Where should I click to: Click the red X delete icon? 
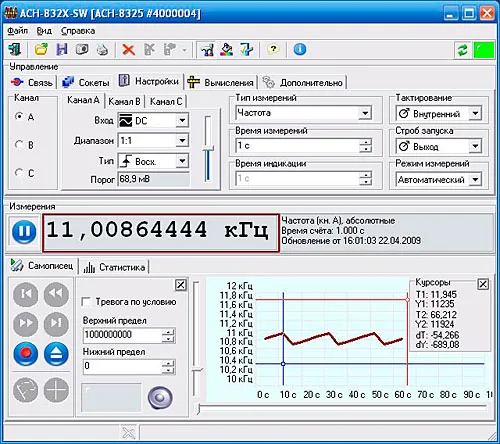(x=128, y=50)
